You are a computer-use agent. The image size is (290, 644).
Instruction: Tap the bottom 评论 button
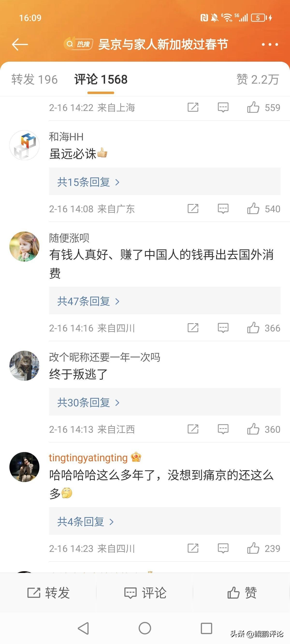tap(145, 593)
